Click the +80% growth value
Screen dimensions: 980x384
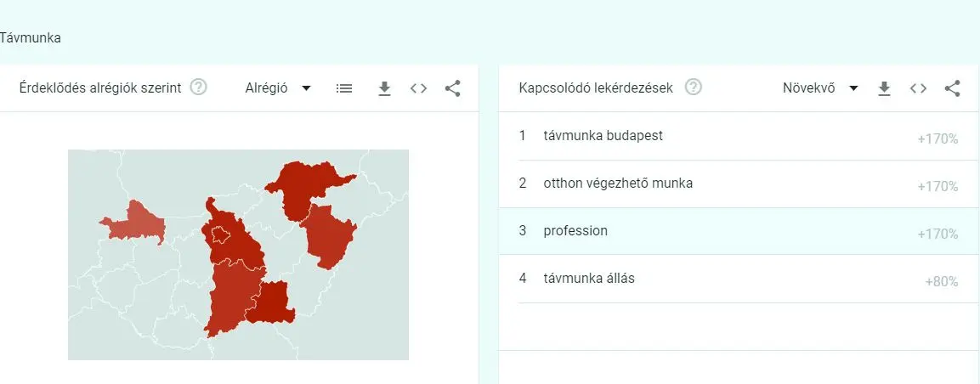(x=941, y=281)
